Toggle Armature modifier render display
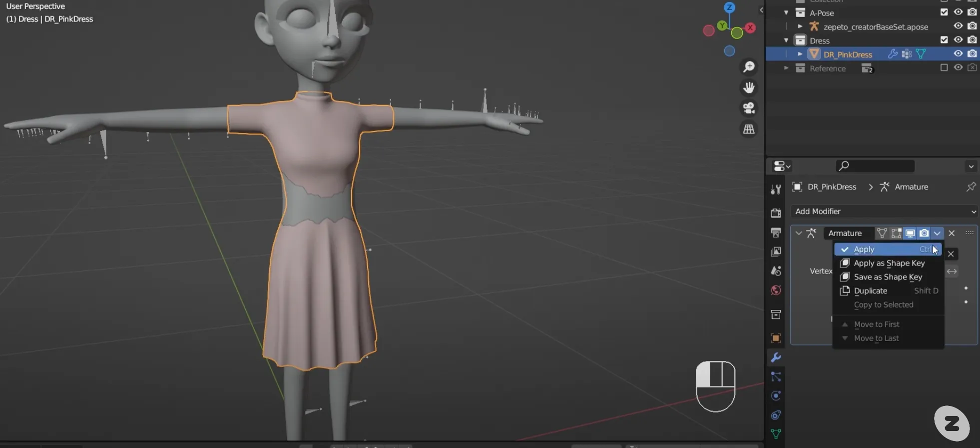Image resolution: width=980 pixels, height=448 pixels. click(x=924, y=233)
